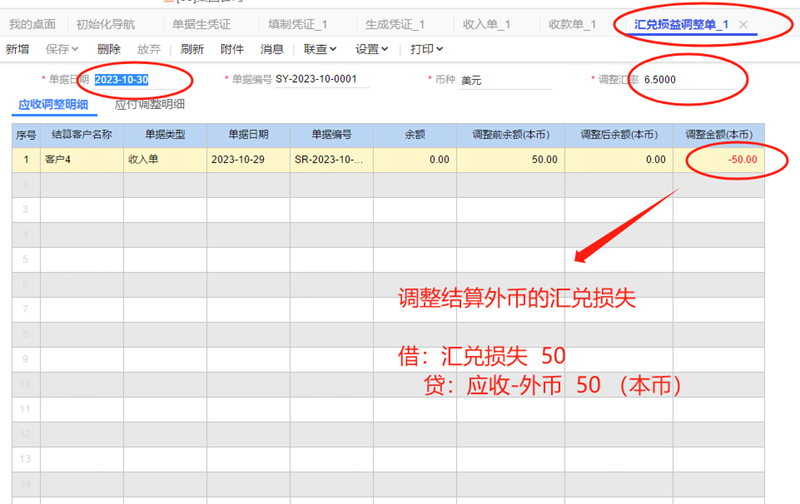
Task: Click the 2023-10-29 date cell
Action: (248, 160)
